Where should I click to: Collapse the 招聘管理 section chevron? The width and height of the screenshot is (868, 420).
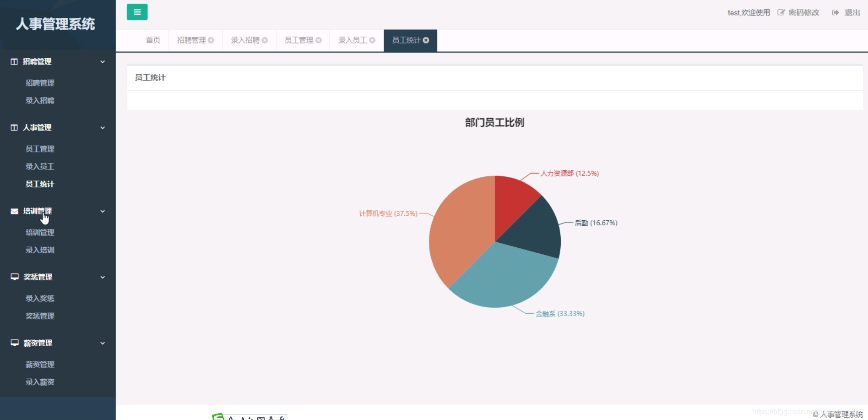(102, 61)
